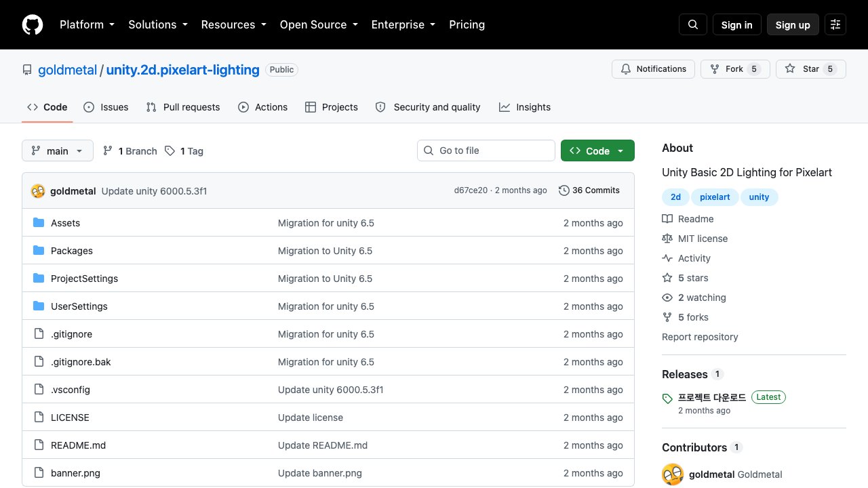This screenshot has width=868, height=488.
Task: Click the repository icon before goldmetal
Action: pyautogui.click(x=27, y=70)
